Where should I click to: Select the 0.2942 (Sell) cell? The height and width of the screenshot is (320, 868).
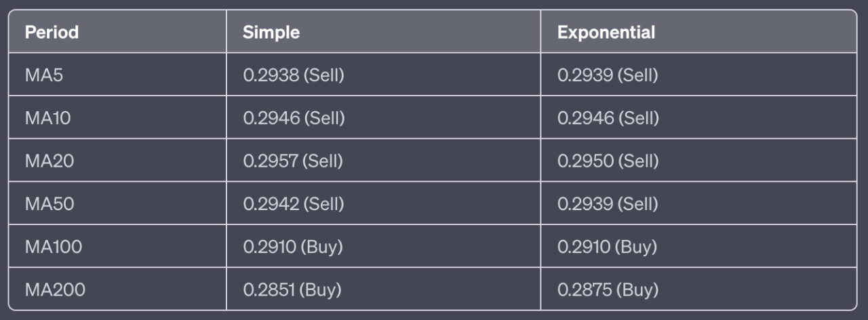pos(294,203)
